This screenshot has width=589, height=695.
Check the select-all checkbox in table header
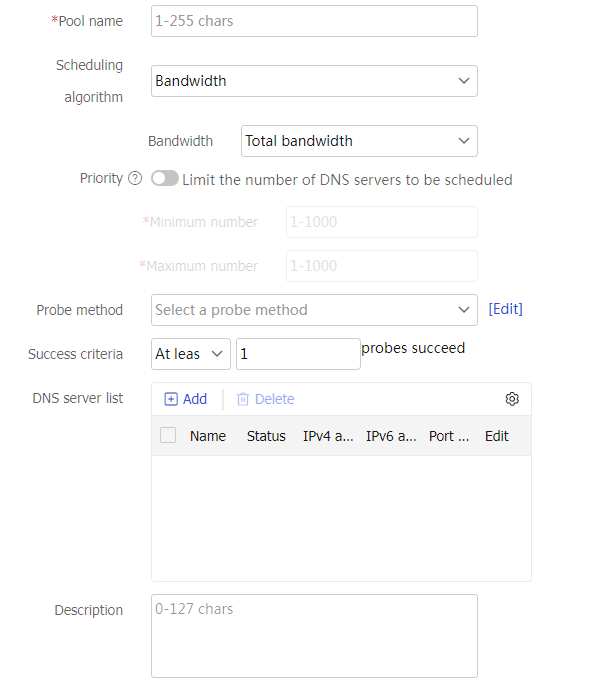click(x=168, y=435)
